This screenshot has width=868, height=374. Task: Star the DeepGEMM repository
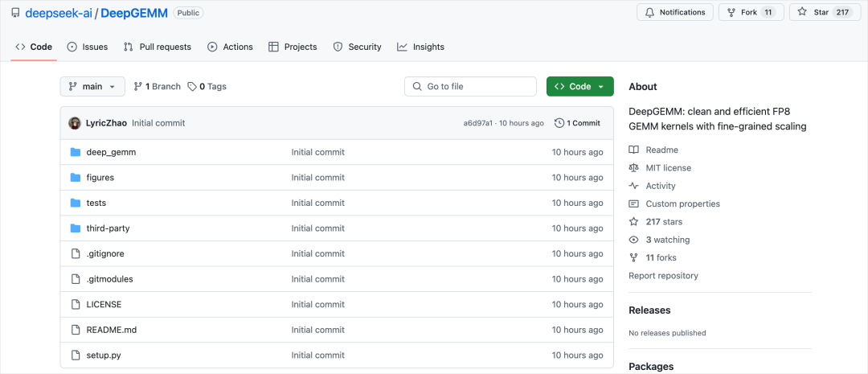[x=825, y=12]
